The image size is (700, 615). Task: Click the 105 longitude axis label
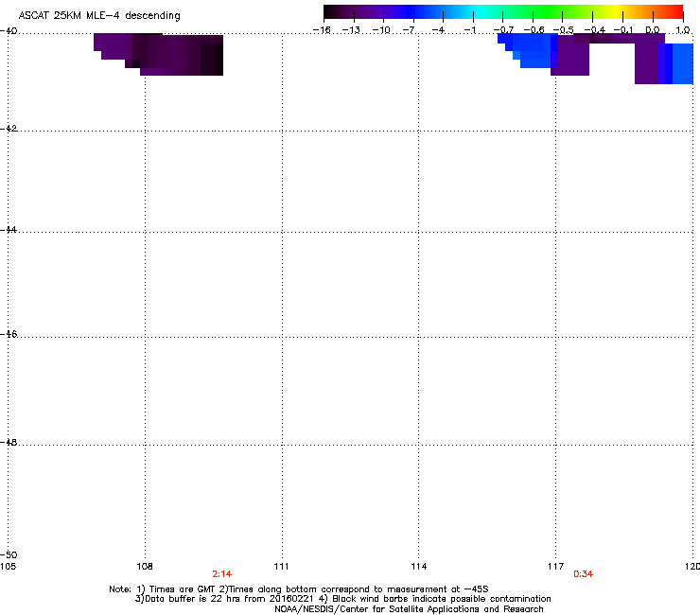(x=8, y=567)
